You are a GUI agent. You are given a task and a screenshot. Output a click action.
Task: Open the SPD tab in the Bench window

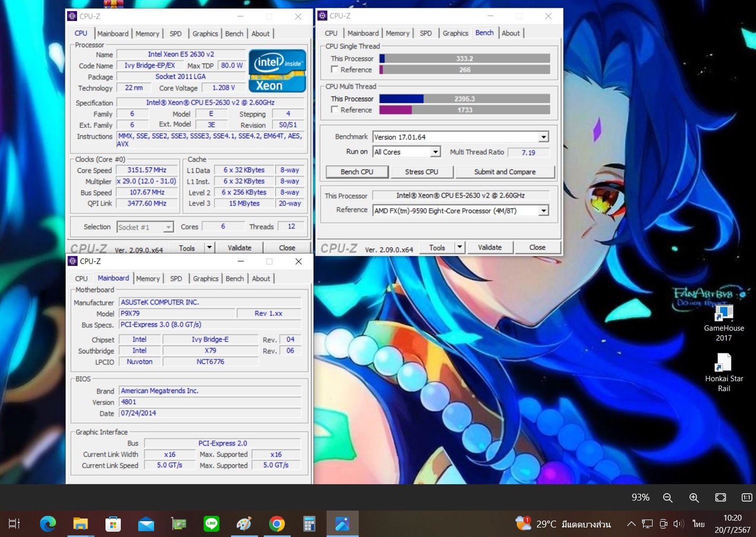pyautogui.click(x=426, y=33)
